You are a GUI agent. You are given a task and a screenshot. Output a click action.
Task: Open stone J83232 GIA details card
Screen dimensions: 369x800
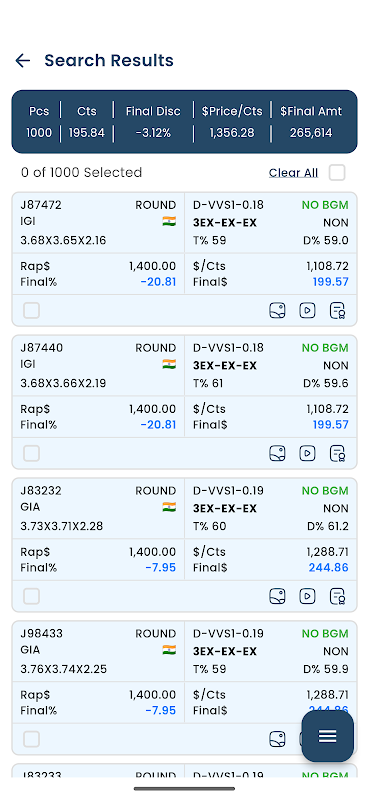184,544
